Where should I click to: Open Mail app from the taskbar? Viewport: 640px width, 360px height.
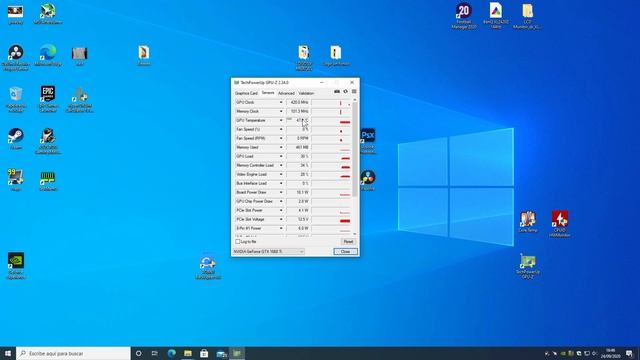[221, 353]
